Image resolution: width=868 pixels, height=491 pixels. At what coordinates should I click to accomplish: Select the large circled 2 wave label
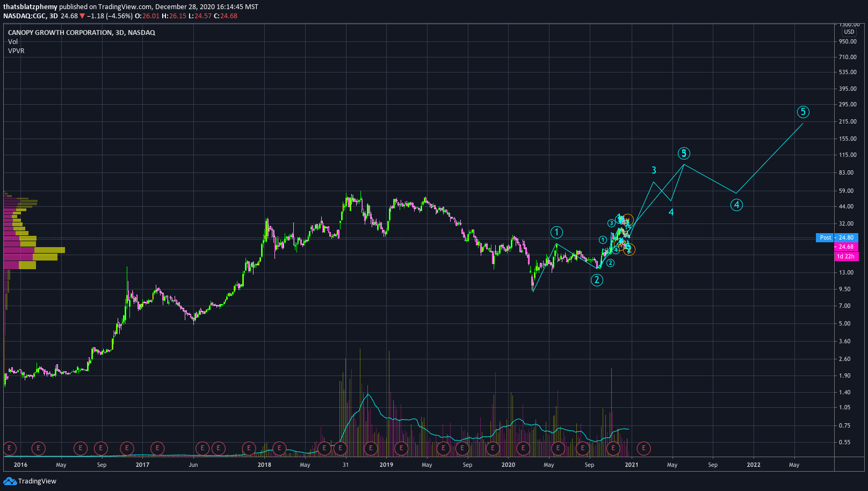click(597, 280)
